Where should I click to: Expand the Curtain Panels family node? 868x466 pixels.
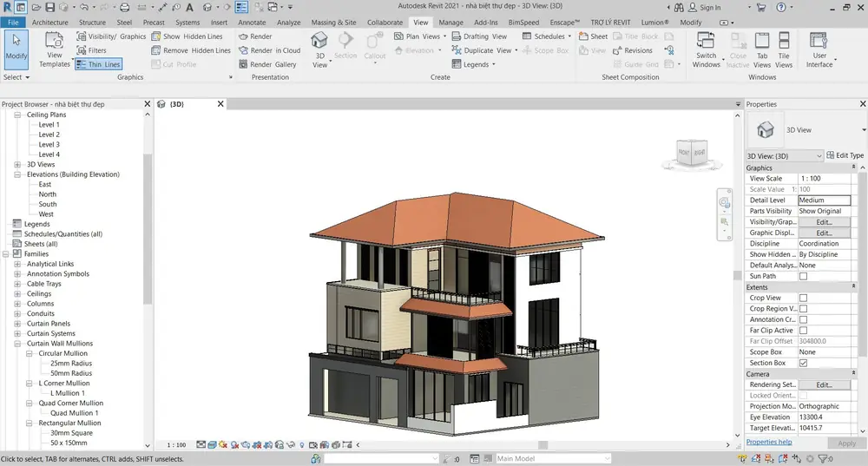tap(17, 324)
